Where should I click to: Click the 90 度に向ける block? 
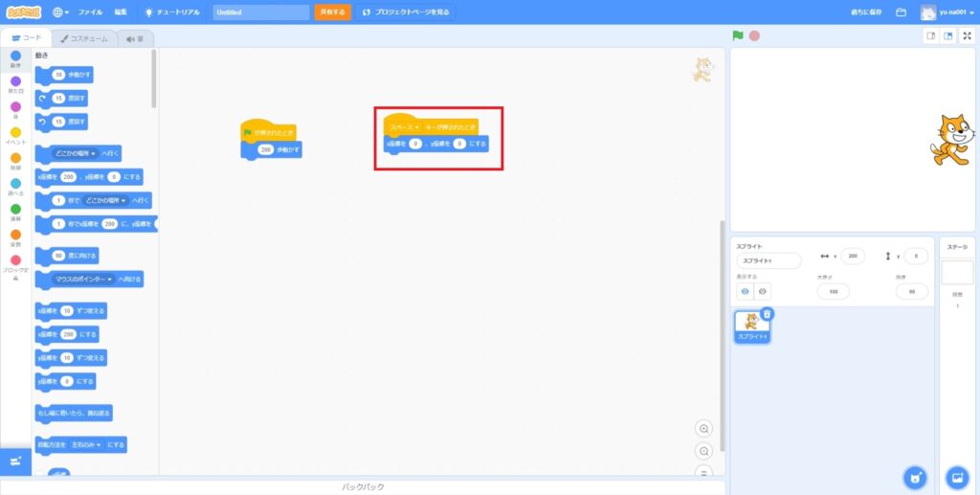[67, 257]
